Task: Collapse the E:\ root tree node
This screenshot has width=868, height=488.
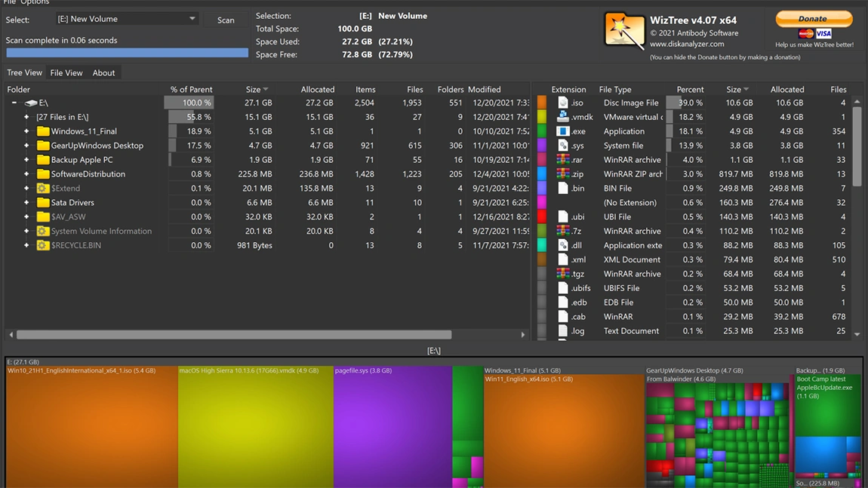Action: [x=14, y=103]
